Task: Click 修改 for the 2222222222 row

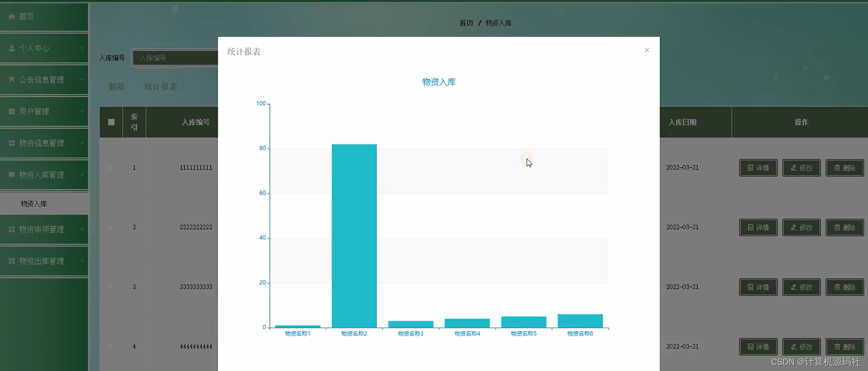Action: (x=801, y=227)
